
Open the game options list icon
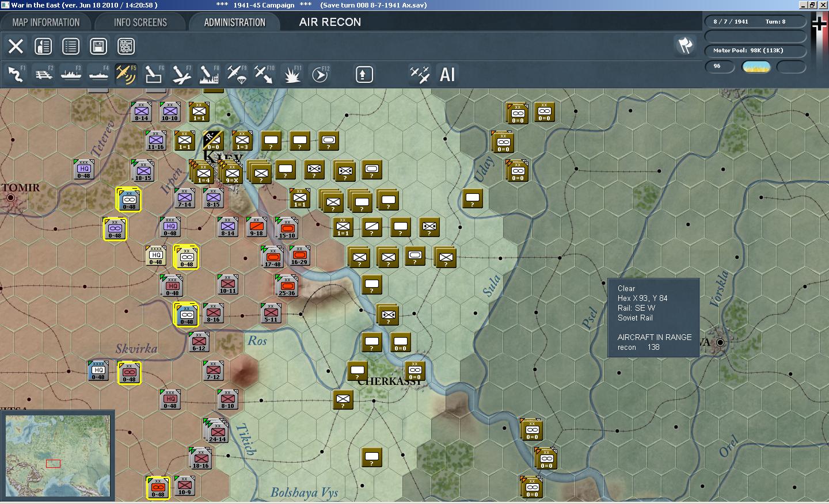tap(71, 46)
